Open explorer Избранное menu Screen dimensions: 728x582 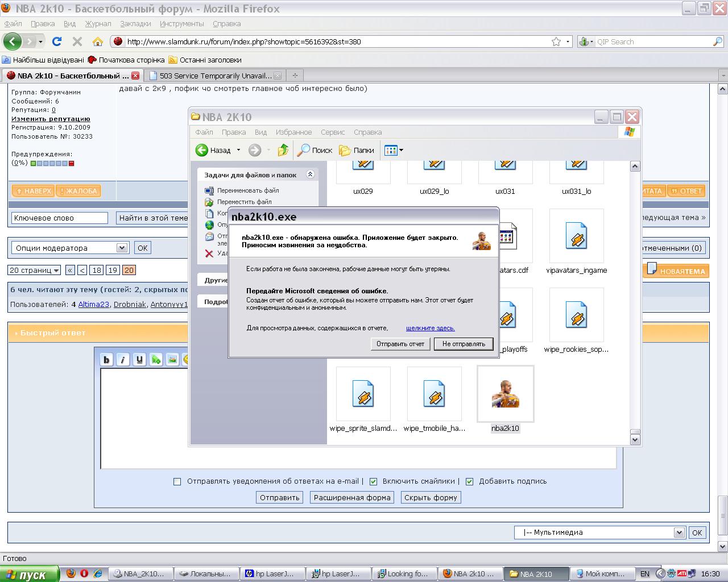tap(293, 132)
